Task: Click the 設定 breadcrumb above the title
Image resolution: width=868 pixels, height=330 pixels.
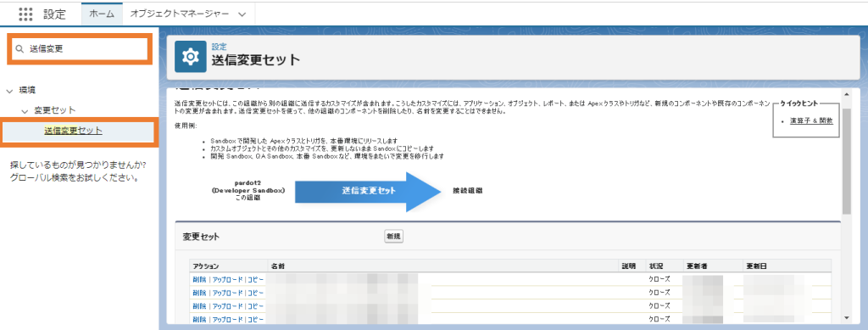Action: coord(219,47)
